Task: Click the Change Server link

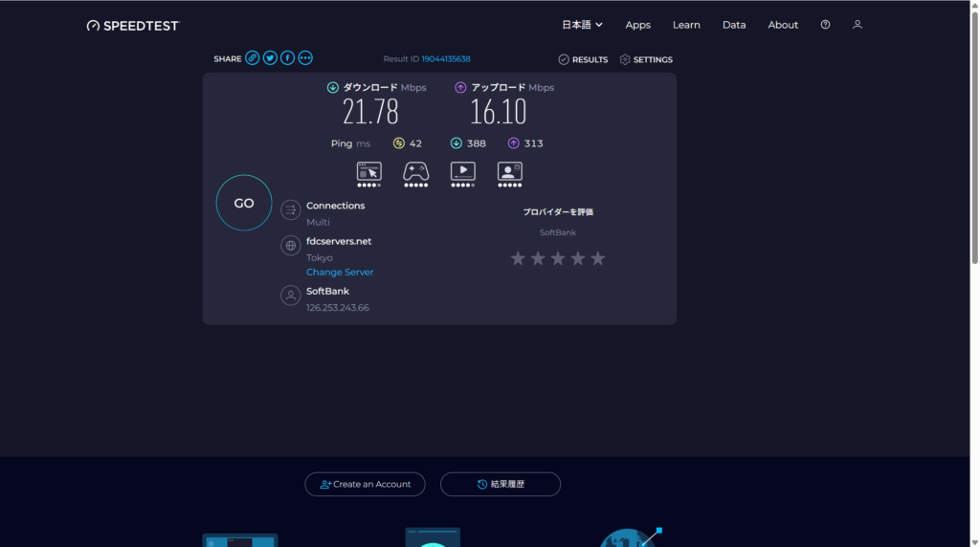Action: [x=340, y=273]
